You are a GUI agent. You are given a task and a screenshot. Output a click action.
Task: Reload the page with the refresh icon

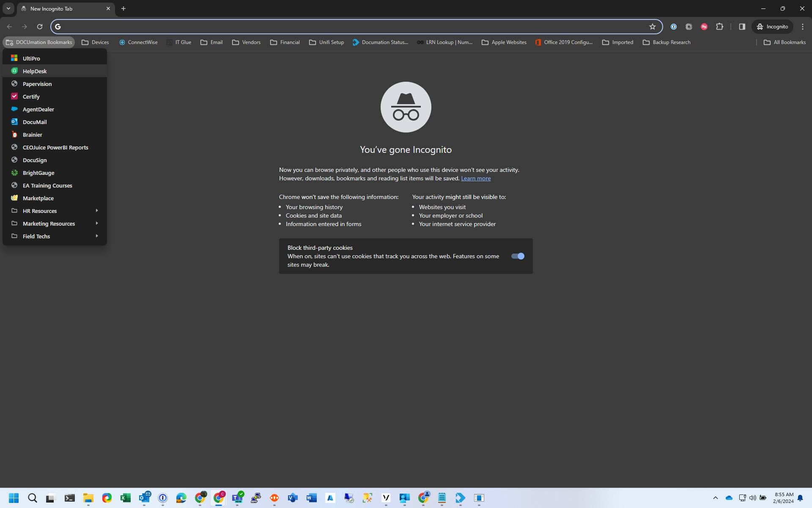40,27
